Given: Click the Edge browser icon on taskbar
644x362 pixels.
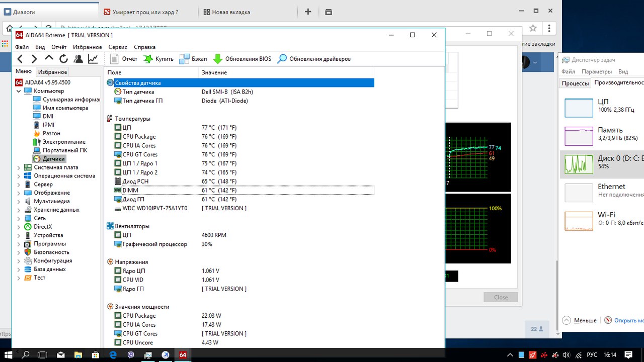Looking at the screenshot, I should [113, 354].
